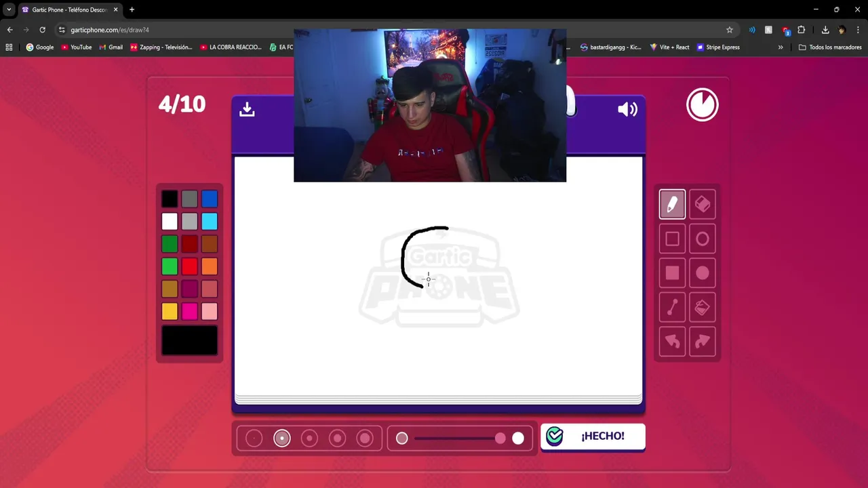This screenshot has height=488, width=868.
Task: Select the largest brush size
Action: (x=365, y=439)
